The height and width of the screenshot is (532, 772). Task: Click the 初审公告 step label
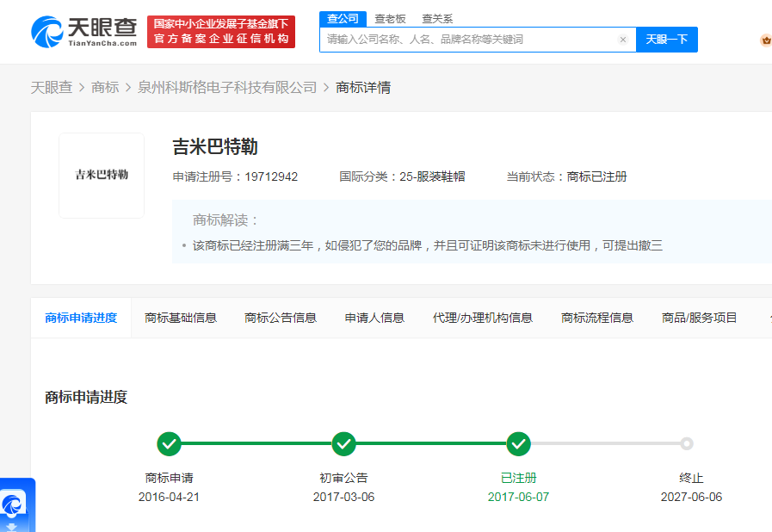(343, 478)
